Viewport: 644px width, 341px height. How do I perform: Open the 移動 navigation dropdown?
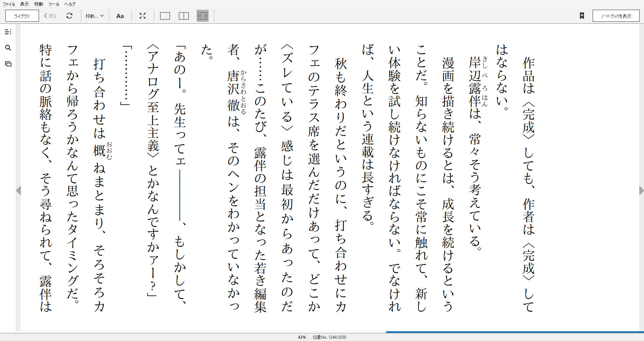coord(95,16)
